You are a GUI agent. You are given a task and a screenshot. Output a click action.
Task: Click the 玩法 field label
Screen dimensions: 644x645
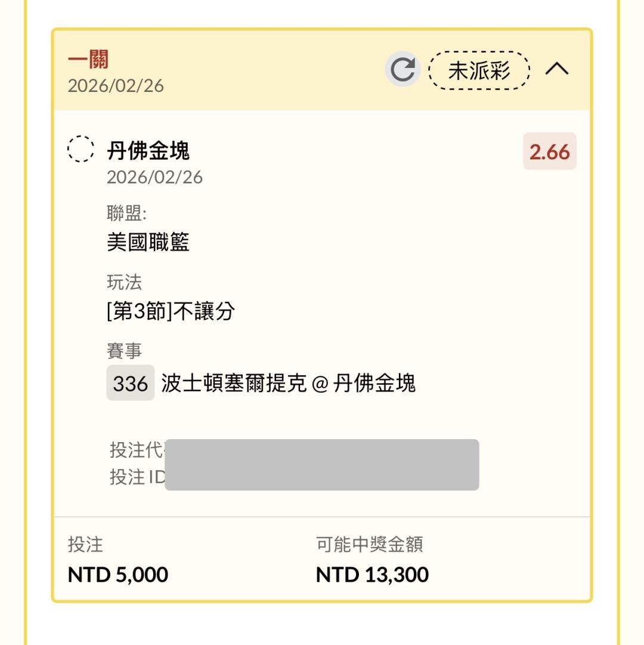point(124,282)
